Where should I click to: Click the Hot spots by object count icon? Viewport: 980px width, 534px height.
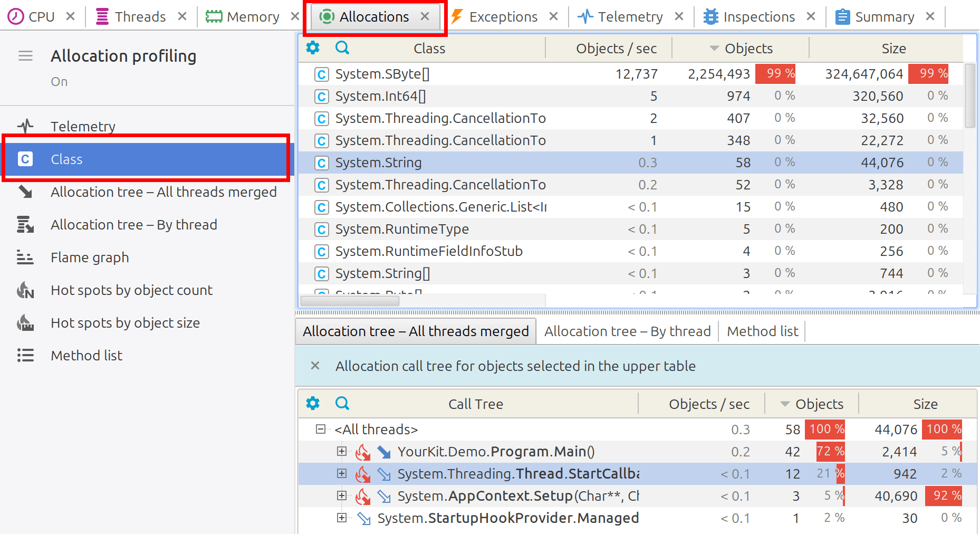click(25, 290)
